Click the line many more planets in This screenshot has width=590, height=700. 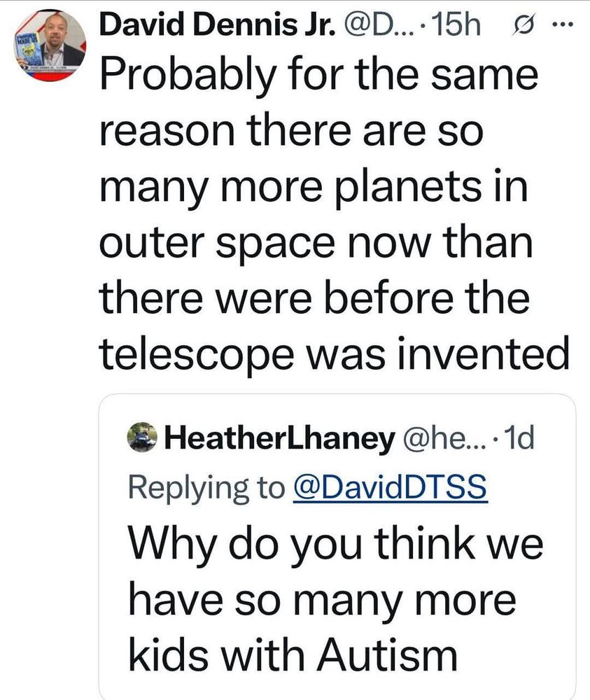[x=314, y=187]
